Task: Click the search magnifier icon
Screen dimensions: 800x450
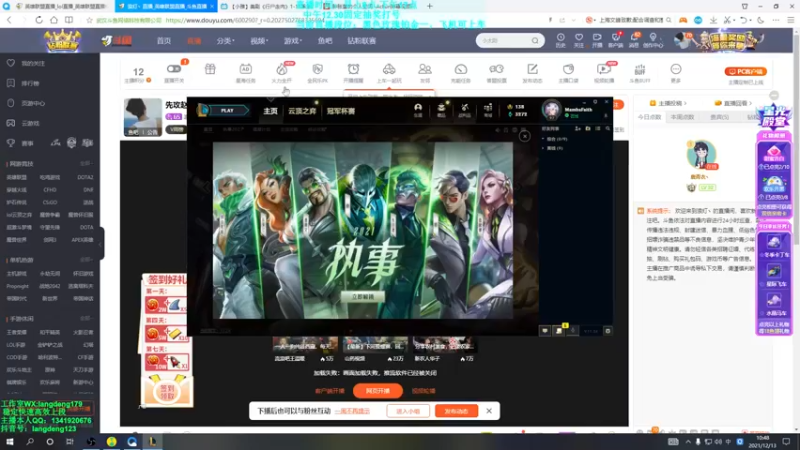Action: point(535,41)
